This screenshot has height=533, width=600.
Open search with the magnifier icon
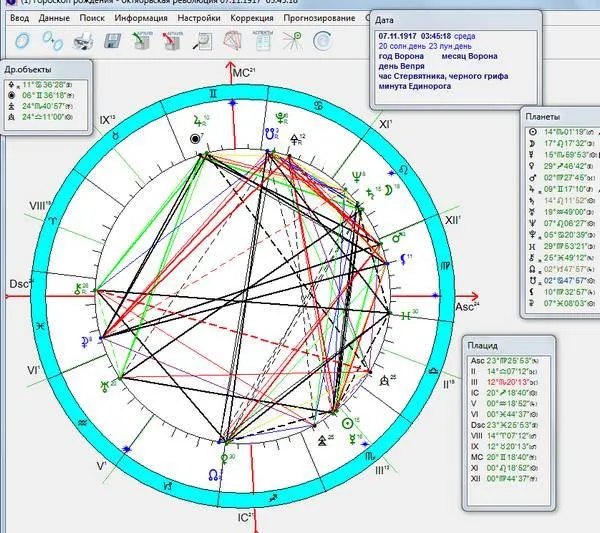pyautogui.click(x=202, y=41)
